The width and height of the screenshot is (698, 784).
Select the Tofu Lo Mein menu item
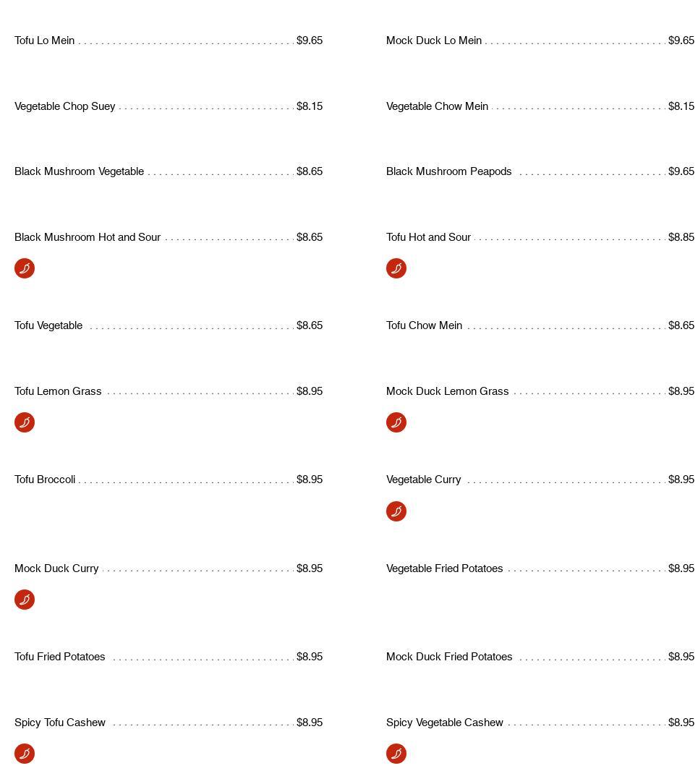(x=45, y=41)
